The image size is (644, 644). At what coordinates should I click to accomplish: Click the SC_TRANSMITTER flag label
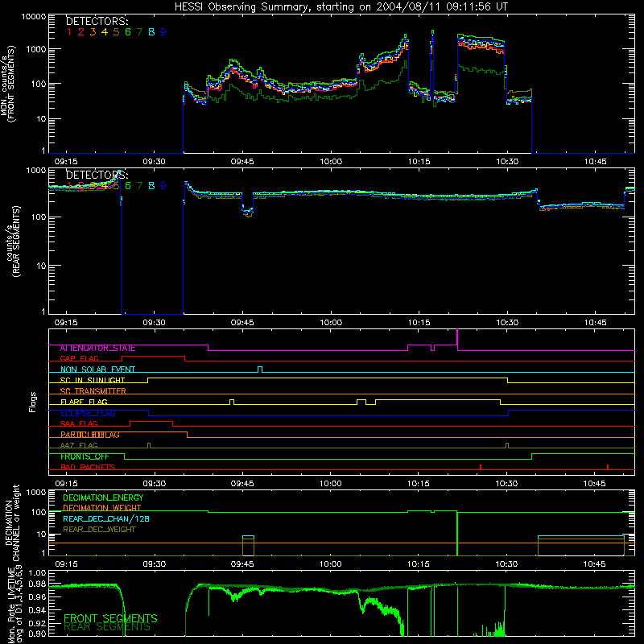pyautogui.click(x=93, y=391)
